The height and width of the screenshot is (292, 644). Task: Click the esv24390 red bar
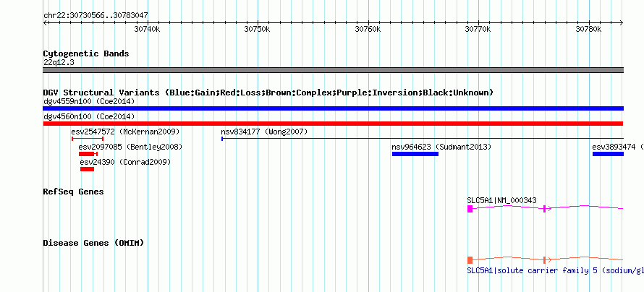coord(87,169)
